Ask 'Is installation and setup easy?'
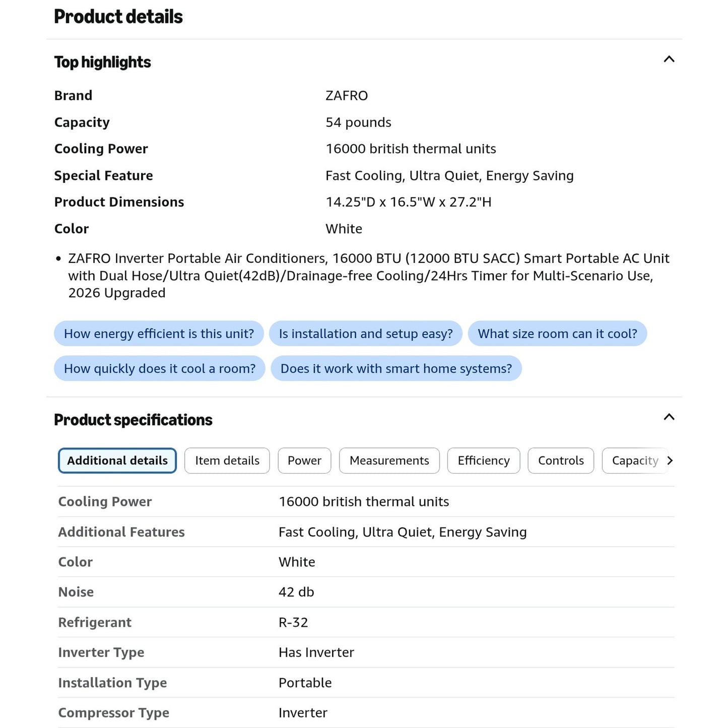 click(366, 334)
